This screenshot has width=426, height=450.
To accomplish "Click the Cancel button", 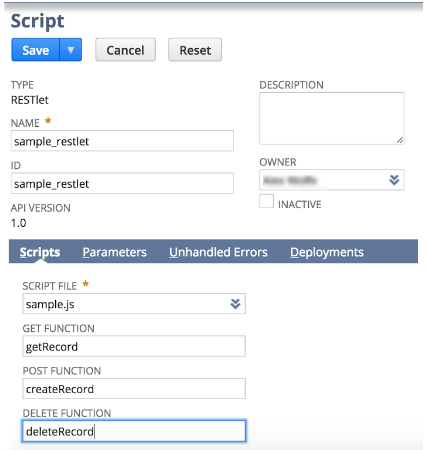I will pos(125,50).
